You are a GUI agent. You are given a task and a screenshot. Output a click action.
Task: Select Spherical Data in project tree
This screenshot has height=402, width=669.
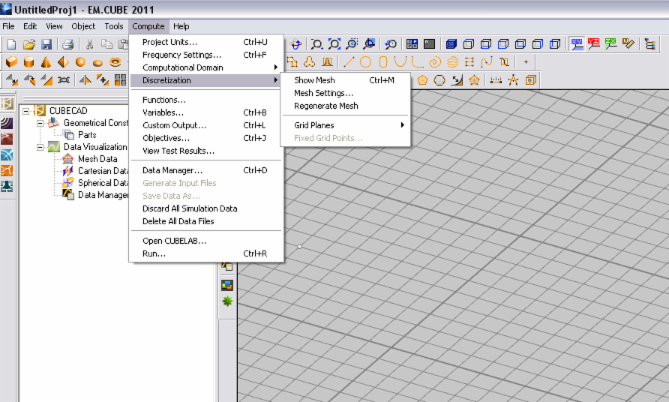103,182
